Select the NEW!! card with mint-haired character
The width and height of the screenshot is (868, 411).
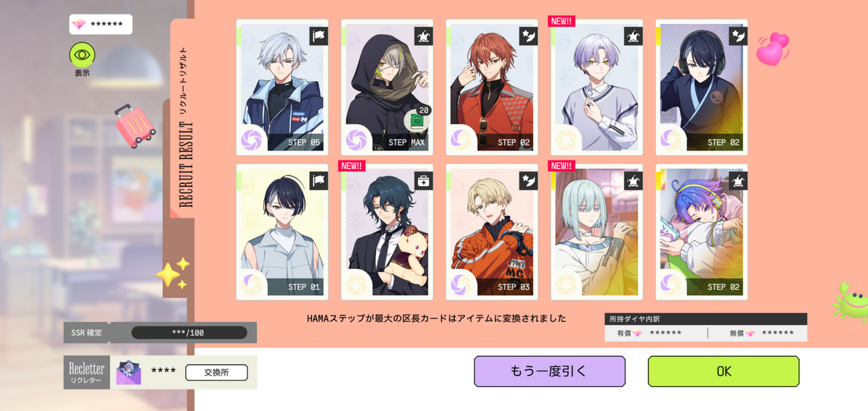pos(597,232)
